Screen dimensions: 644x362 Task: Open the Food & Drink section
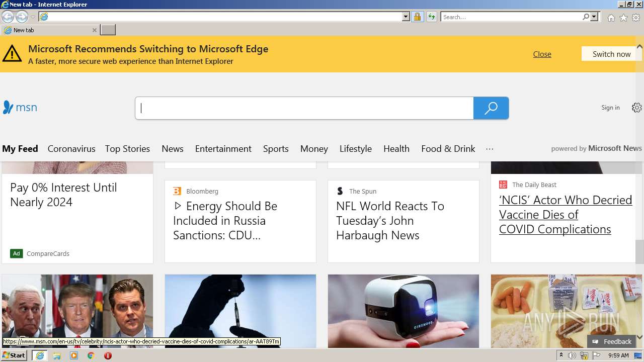448,149
